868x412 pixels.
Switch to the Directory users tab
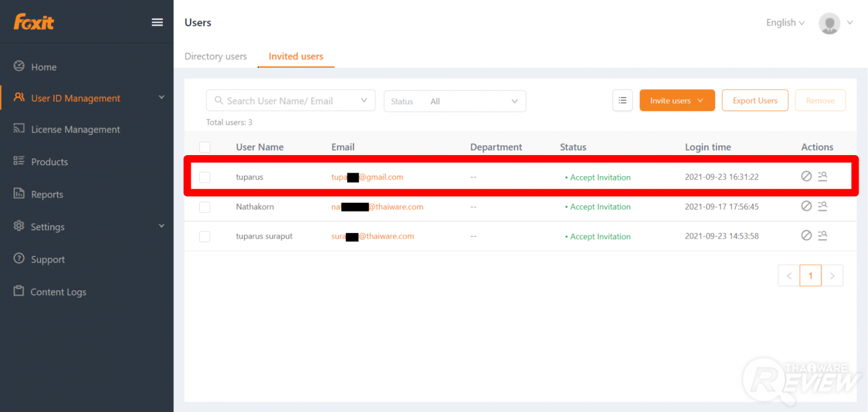coord(215,56)
